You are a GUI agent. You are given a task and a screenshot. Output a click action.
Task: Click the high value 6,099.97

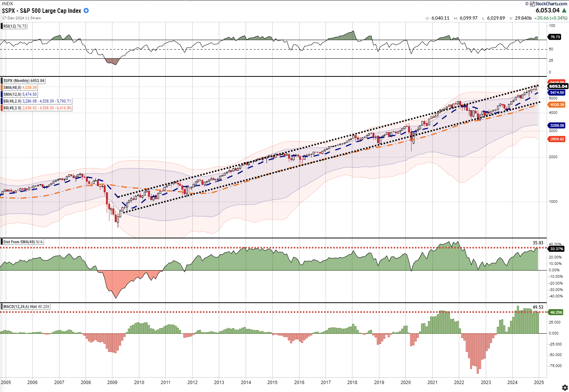(x=468, y=18)
